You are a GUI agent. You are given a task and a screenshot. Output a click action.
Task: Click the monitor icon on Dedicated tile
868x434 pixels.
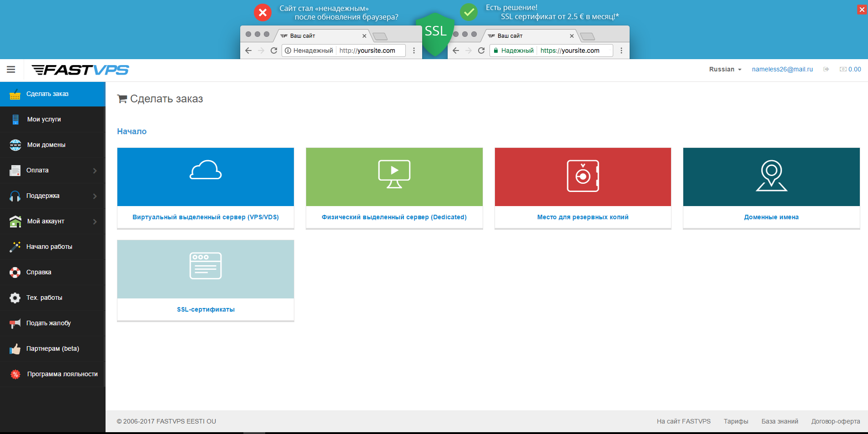point(394,174)
